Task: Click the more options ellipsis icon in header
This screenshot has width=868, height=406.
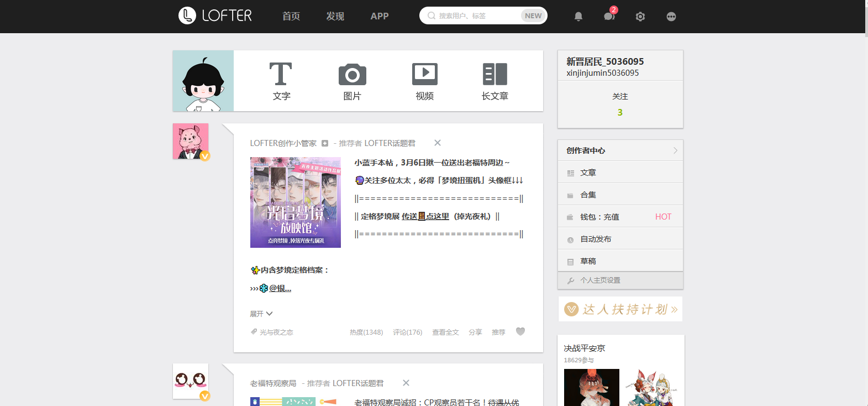Action: pos(671,17)
